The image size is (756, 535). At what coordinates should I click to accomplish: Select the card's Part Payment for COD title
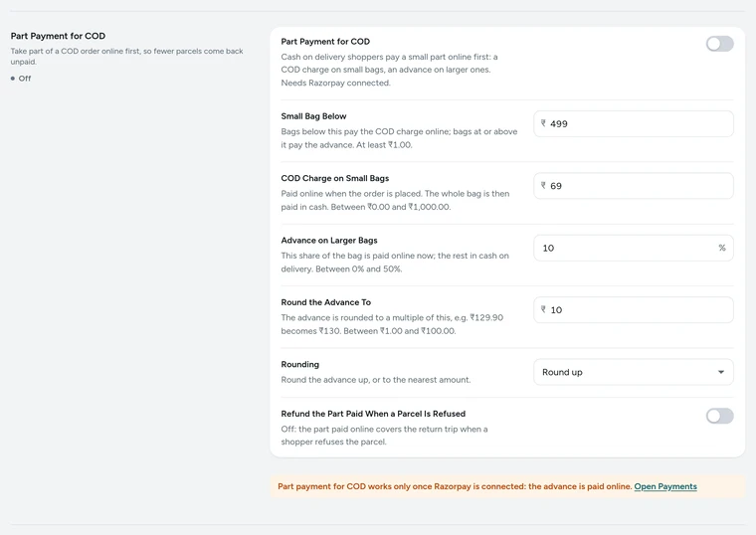click(325, 42)
